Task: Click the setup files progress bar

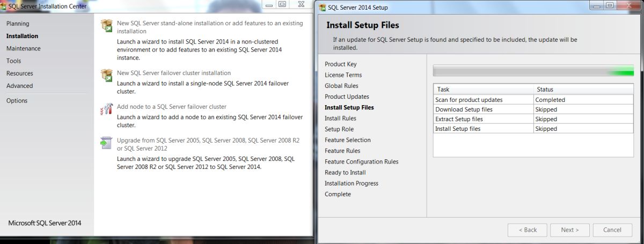Action: [x=533, y=71]
